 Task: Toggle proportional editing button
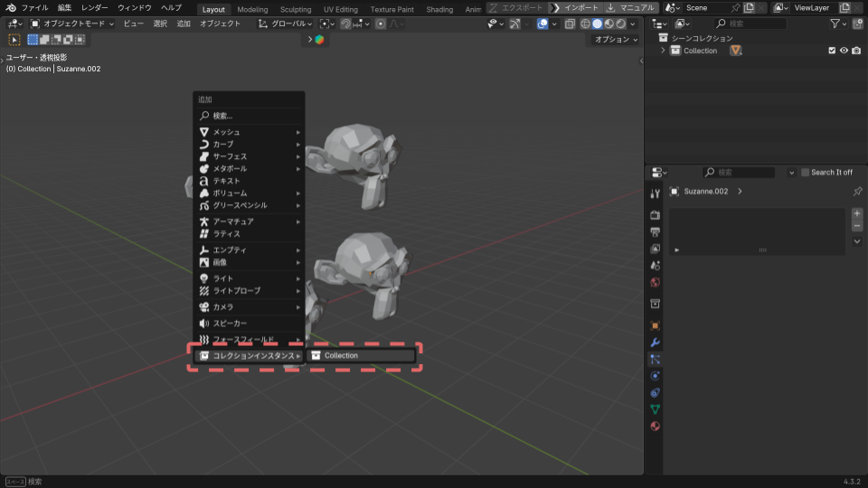click(381, 23)
